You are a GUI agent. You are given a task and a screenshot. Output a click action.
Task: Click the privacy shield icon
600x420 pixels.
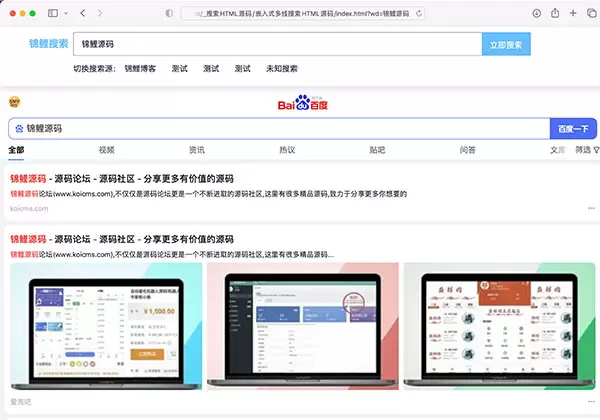[169, 13]
